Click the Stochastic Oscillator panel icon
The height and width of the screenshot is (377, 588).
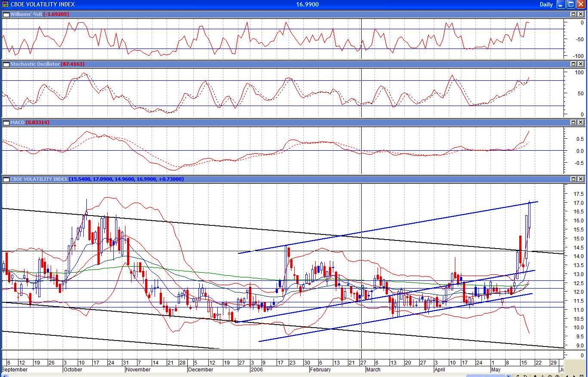(6, 64)
